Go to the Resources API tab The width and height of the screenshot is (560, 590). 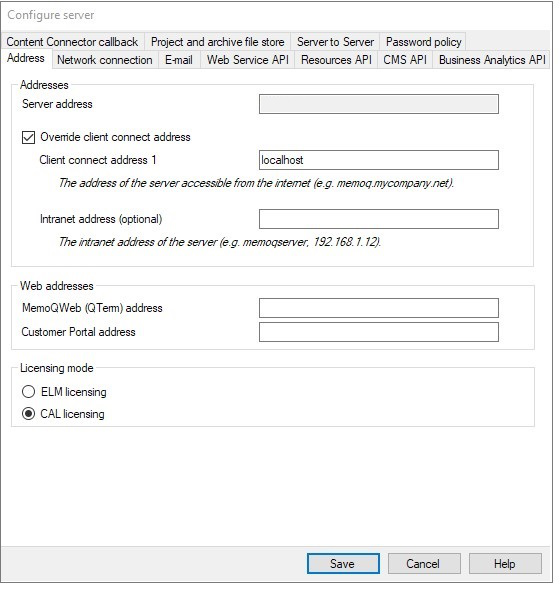pyautogui.click(x=336, y=60)
